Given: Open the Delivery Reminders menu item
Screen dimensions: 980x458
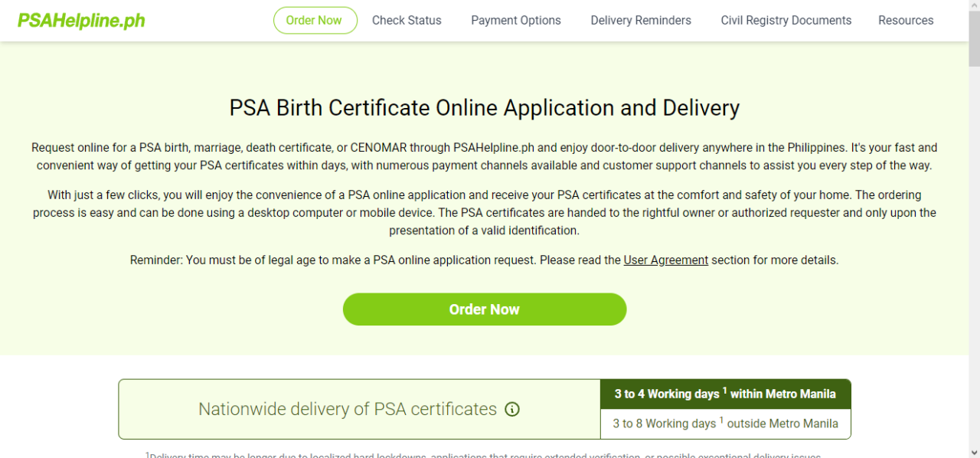Looking at the screenshot, I should point(641,21).
